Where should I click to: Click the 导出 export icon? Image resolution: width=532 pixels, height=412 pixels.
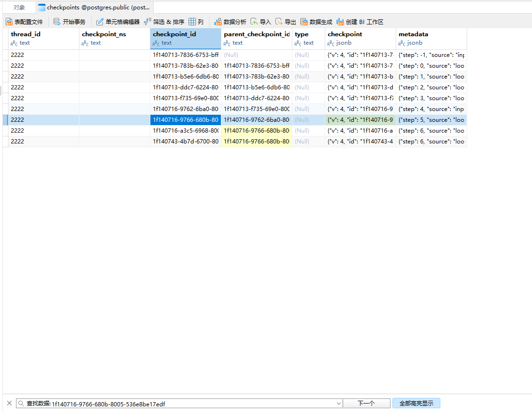(x=279, y=22)
